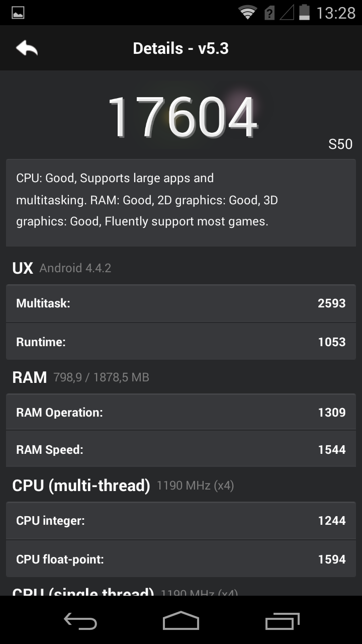Select the CPU integer score row

[x=181, y=521]
